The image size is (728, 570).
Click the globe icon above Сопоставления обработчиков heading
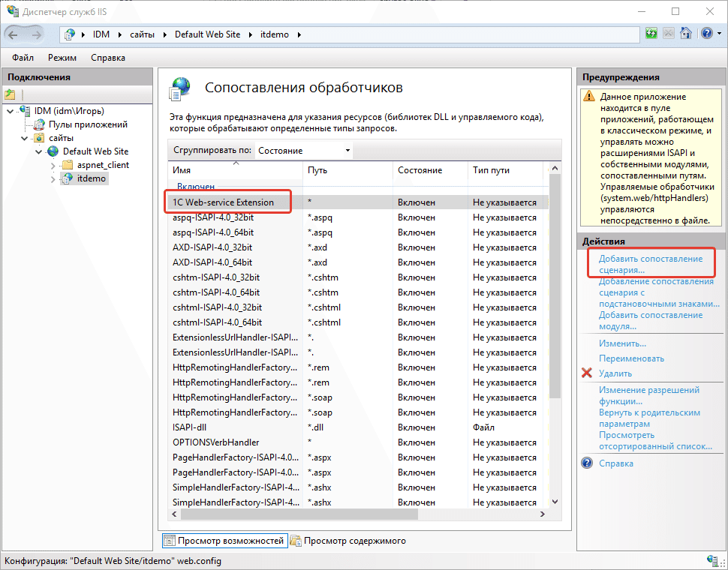[x=179, y=87]
